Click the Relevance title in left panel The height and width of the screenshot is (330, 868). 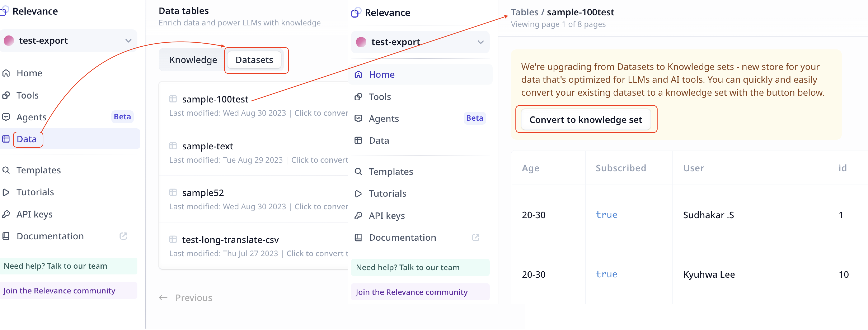click(35, 11)
